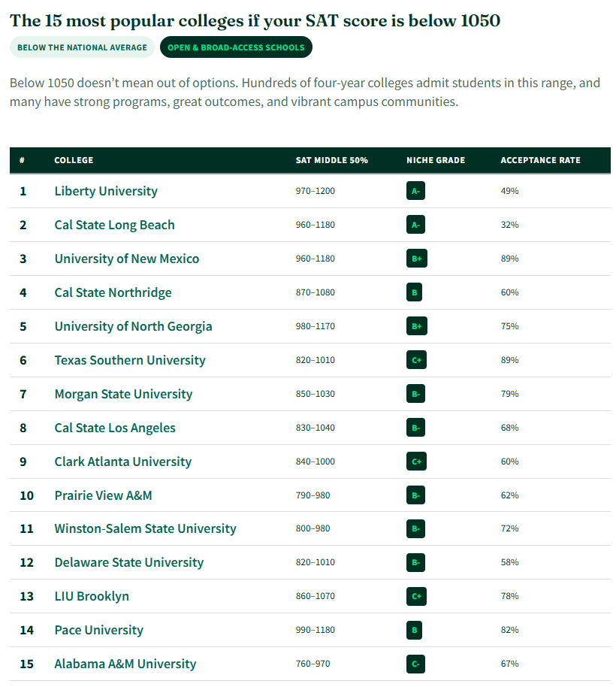This screenshot has width=616, height=687.
Task: Click the B grade badge for Pace University
Action: (414, 630)
